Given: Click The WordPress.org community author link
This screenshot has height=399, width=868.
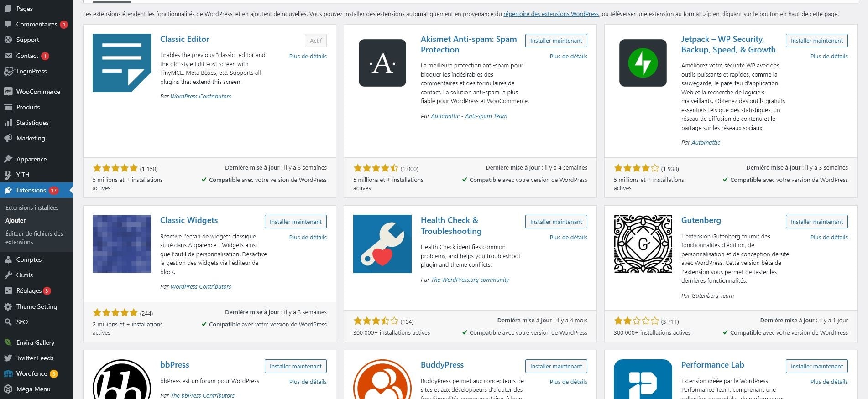Looking at the screenshot, I should click(x=470, y=280).
